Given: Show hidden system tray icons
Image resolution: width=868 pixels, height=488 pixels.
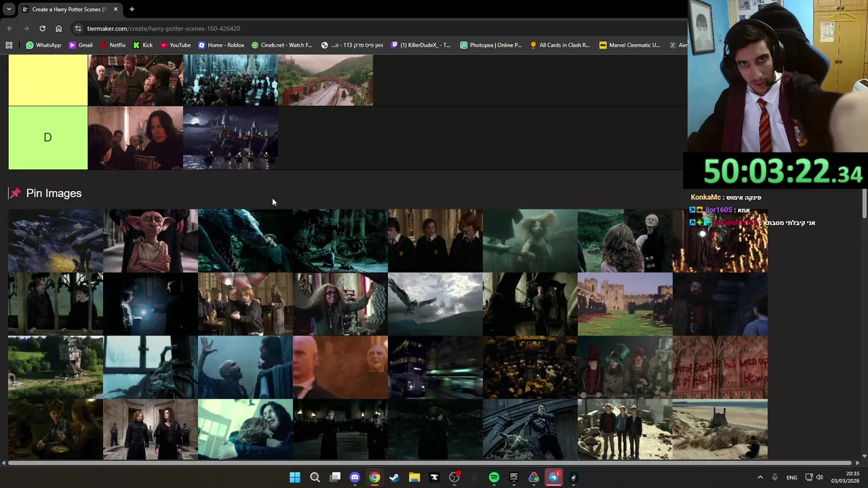Looking at the screenshot, I should click(x=759, y=477).
